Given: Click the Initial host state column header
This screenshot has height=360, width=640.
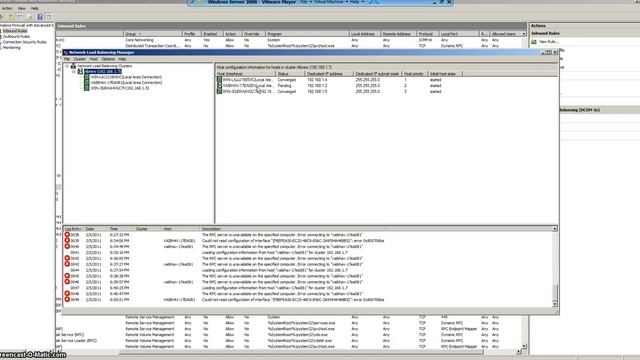Looking at the screenshot, I should click(x=445, y=74).
